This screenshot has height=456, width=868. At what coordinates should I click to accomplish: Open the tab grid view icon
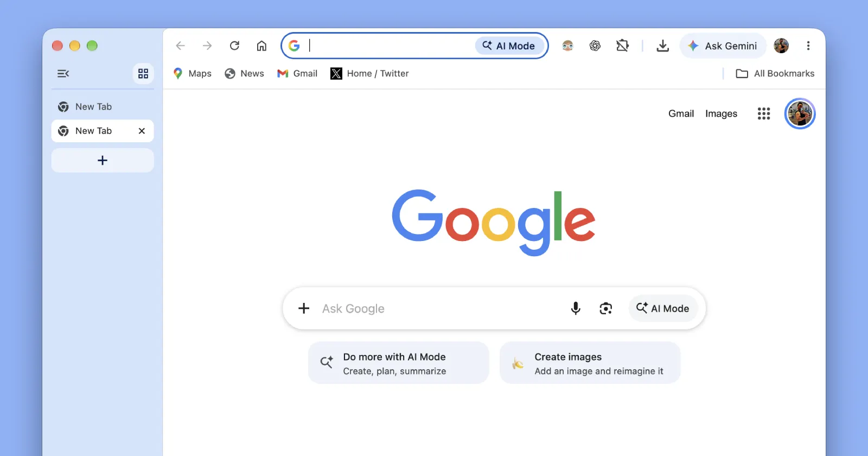click(143, 73)
